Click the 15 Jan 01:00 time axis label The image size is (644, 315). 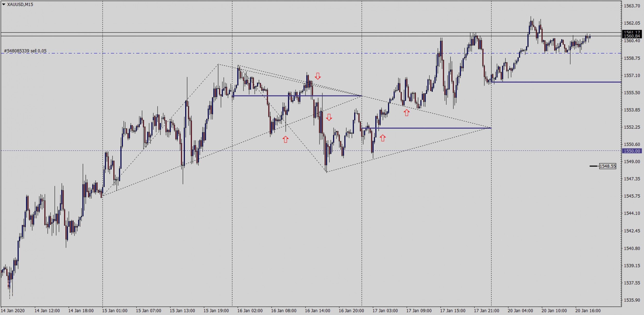[x=115, y=311]
